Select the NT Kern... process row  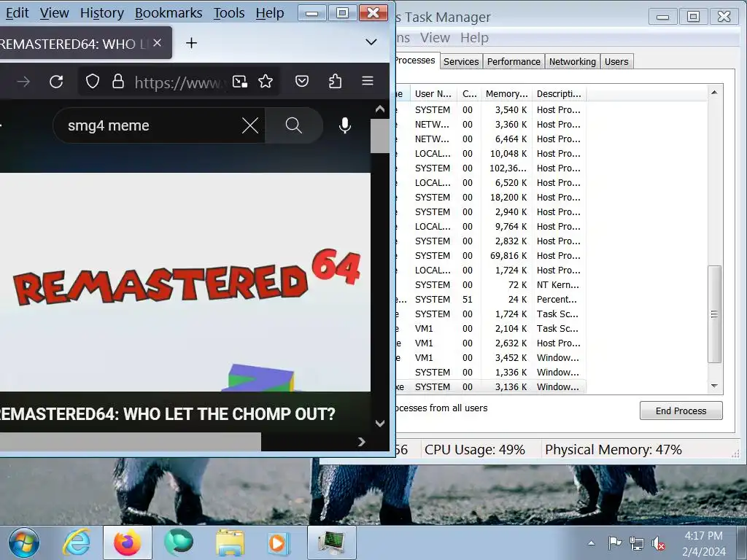tap(490, 285)
